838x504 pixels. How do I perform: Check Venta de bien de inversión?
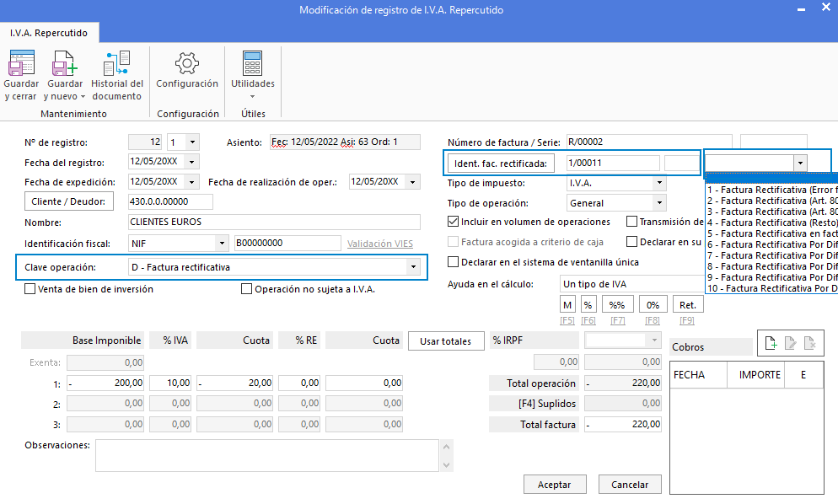click(x=30, y=288)
